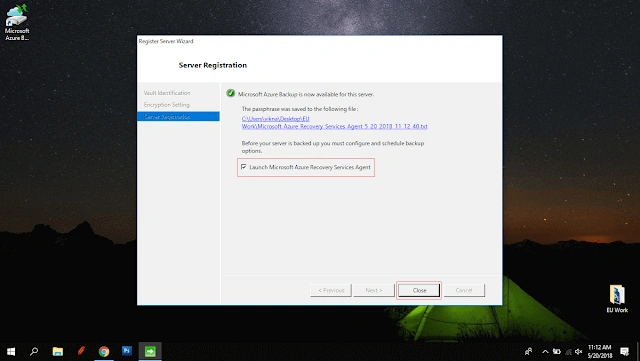Click the Register Server Wizard title bar
The width and height of the screenshot is (640, 361).
tap(320, 41)
